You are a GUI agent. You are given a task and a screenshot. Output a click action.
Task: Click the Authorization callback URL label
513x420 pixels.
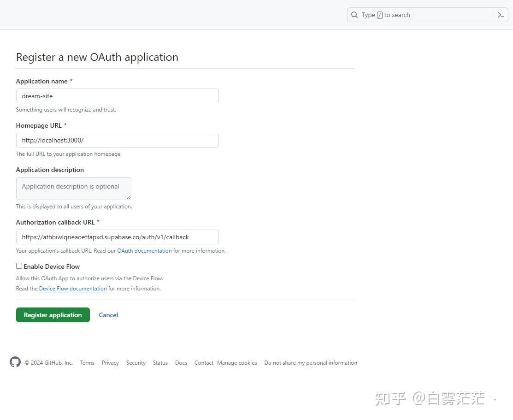[55, 222]
